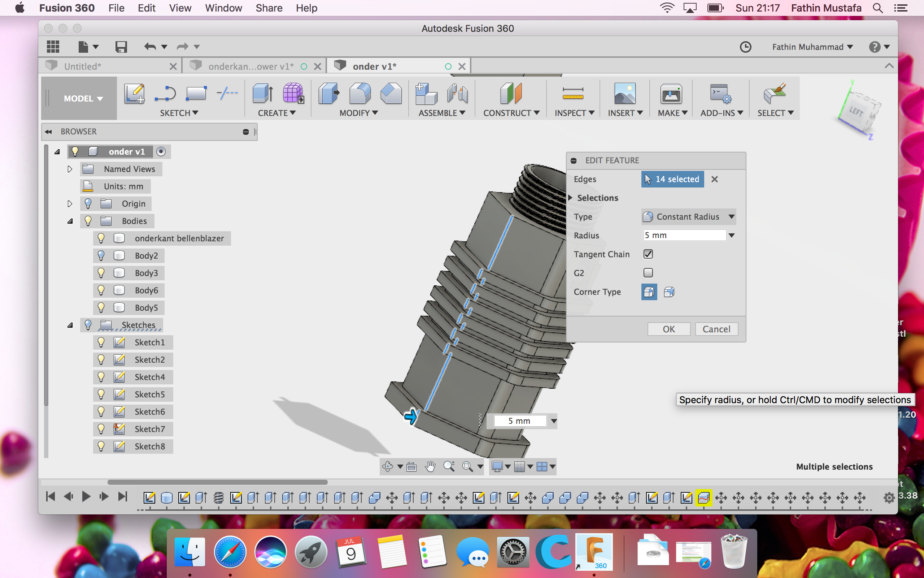924x578 pixels.
Task: Click the Radius input field in panel
Action: click(x=684, y=236)
